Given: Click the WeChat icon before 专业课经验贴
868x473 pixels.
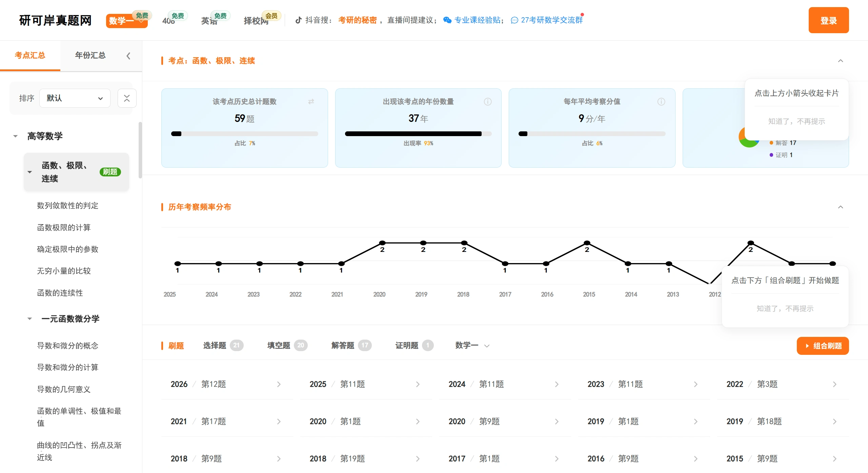Looking at the screenshot, I should pyautogui.click(x=447, y=20).
